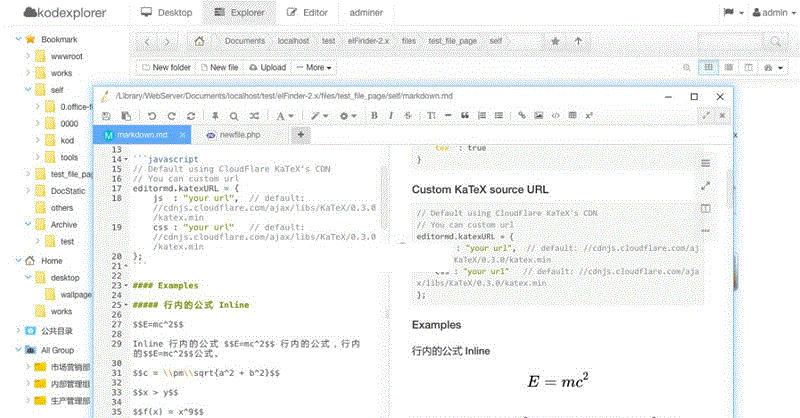This screenshot has width=800, height=418.
Task: Insert an image in markdown toolbar
Action: (539, 116)
